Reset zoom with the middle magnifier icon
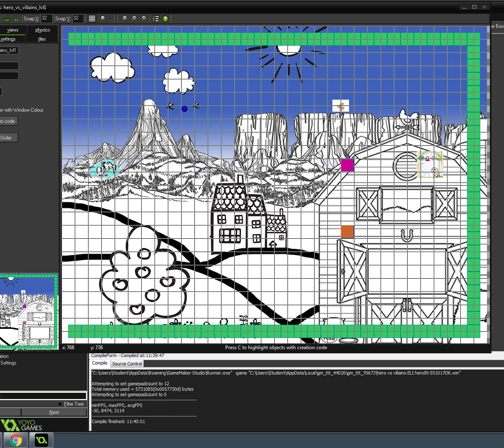The width and height of the screenshot is (504, 448). 134,19
